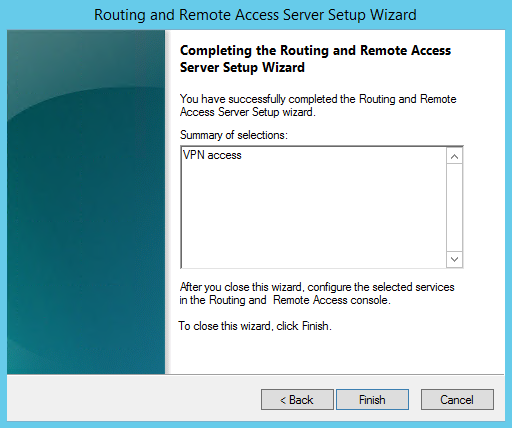Cancel the setup wizard
The height and width of the screenshot is (428, 512).
tap(457, 399)
